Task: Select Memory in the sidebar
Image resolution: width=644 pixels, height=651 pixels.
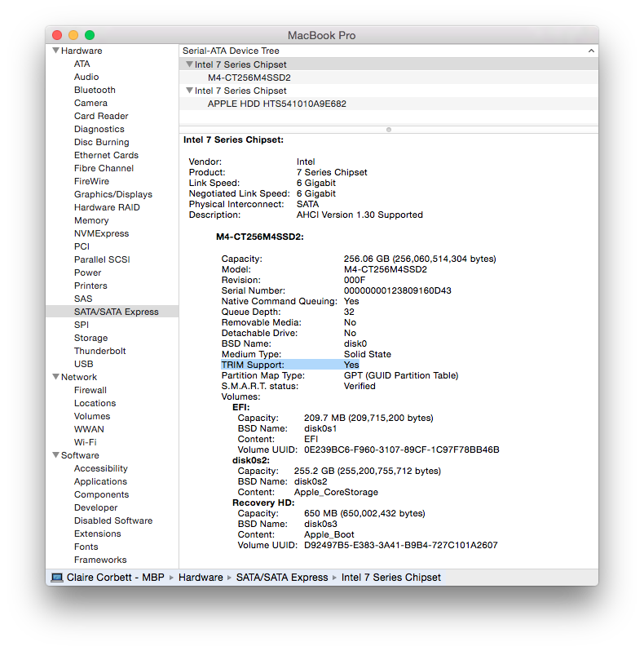Action: click(91, 220)
